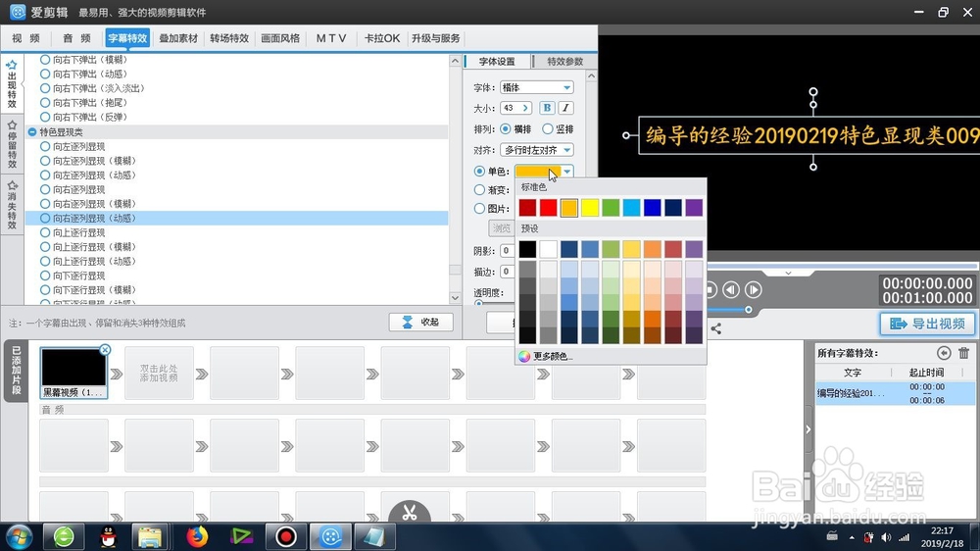980x551 pixels.
Task: Open the green browser taskbar icon
Action: 63,536
